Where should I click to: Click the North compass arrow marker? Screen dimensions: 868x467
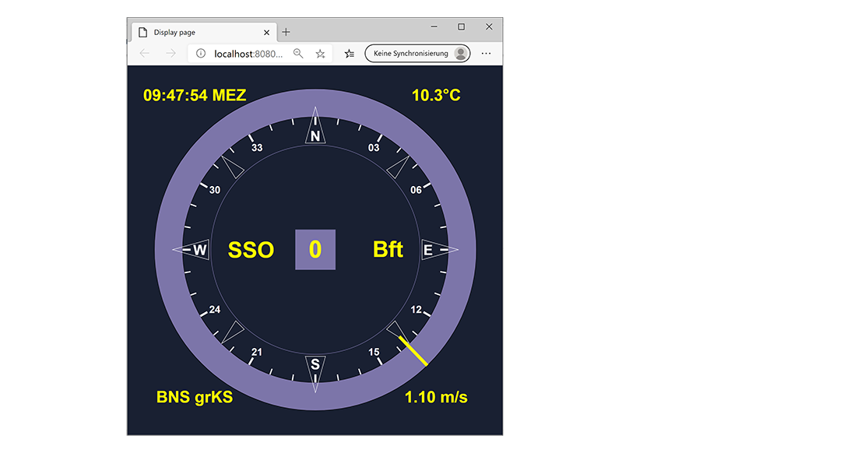(315, 129)
